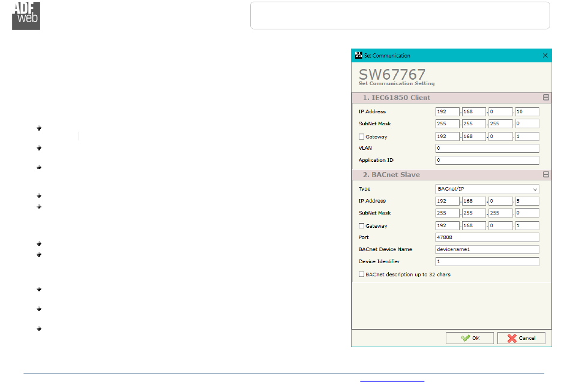This screenshot has width=570, height=392.
Task: Click last octet of IEC61850 IP Address
Action: (527, 111)
